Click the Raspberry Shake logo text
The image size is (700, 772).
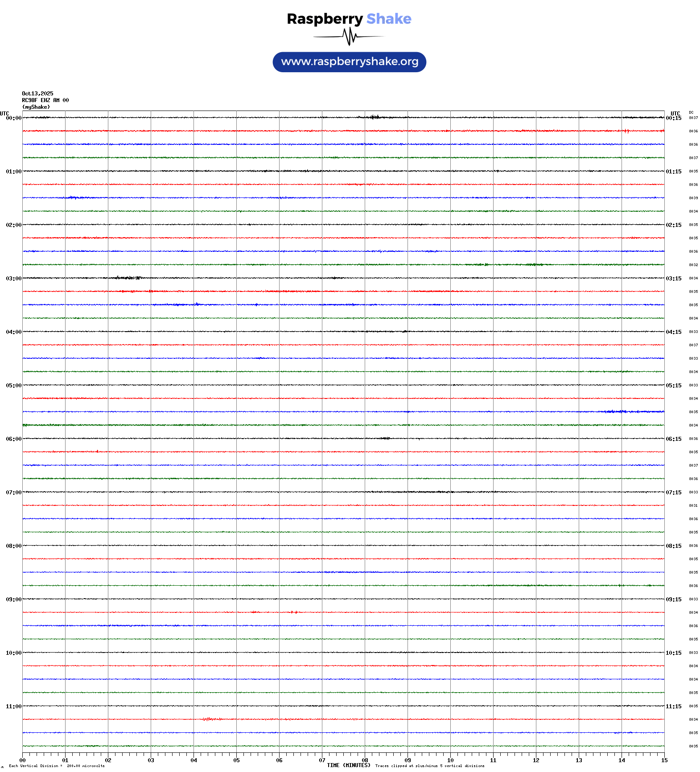pos(349,19)
